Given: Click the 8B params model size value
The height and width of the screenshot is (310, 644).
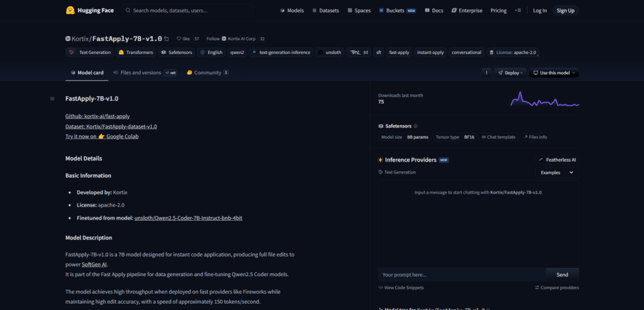Looking at the screenshot, I should tap(418, 137).
